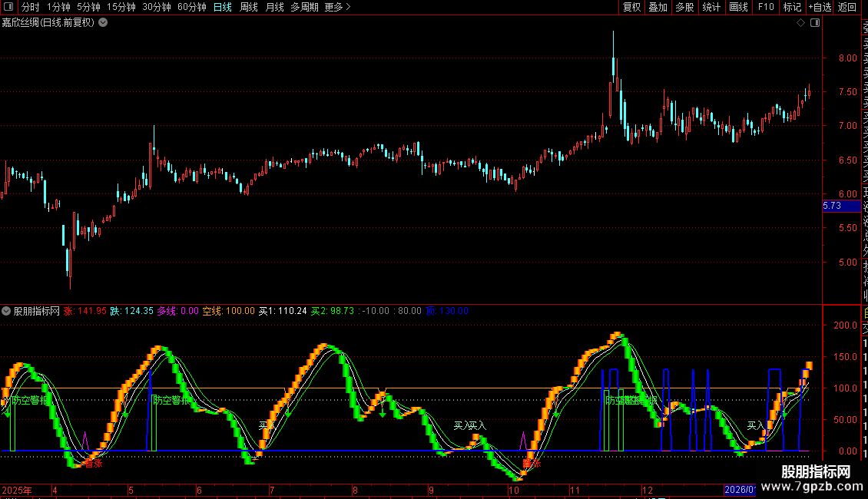
Task: Add stock via +自选 button
Action: 820,8
